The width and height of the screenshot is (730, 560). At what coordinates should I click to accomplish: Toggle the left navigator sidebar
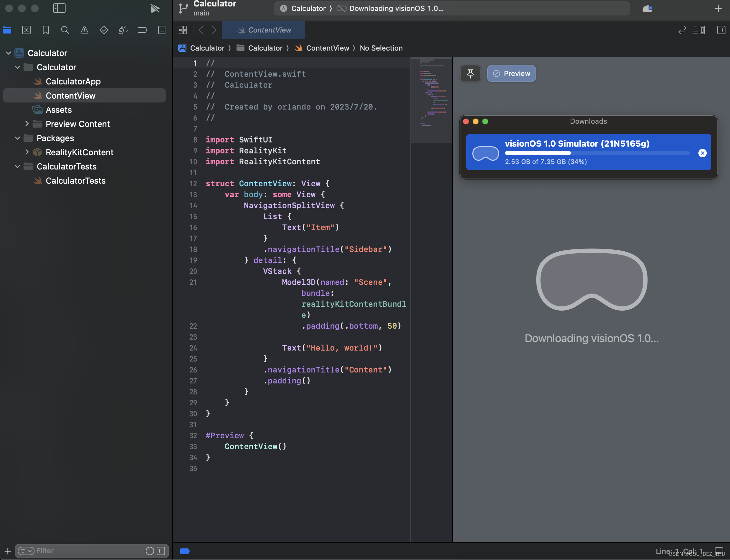[x=59, y=8]
